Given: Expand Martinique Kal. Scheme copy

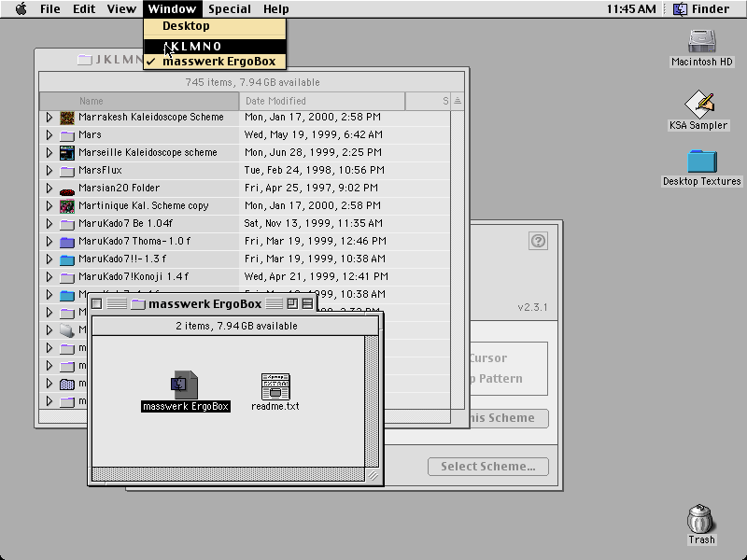Looking at the screenshot, I should (x=49, y=205).
